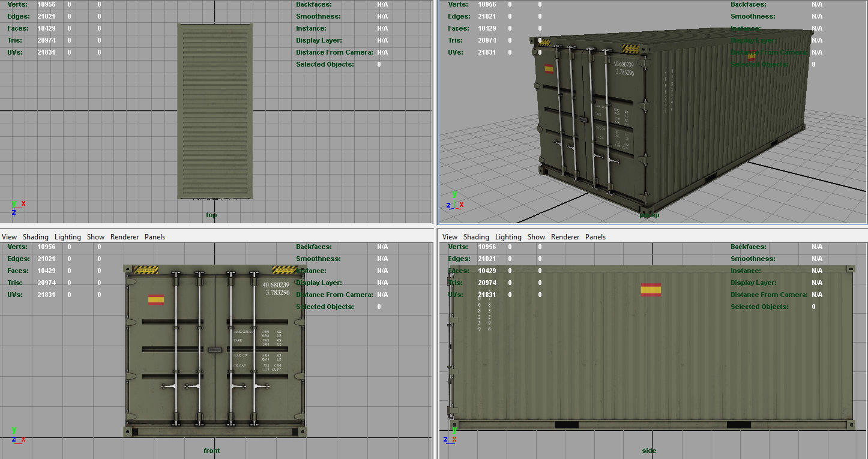Click 'Backfaces:' in the front view HUD

(x=315, y=247)
